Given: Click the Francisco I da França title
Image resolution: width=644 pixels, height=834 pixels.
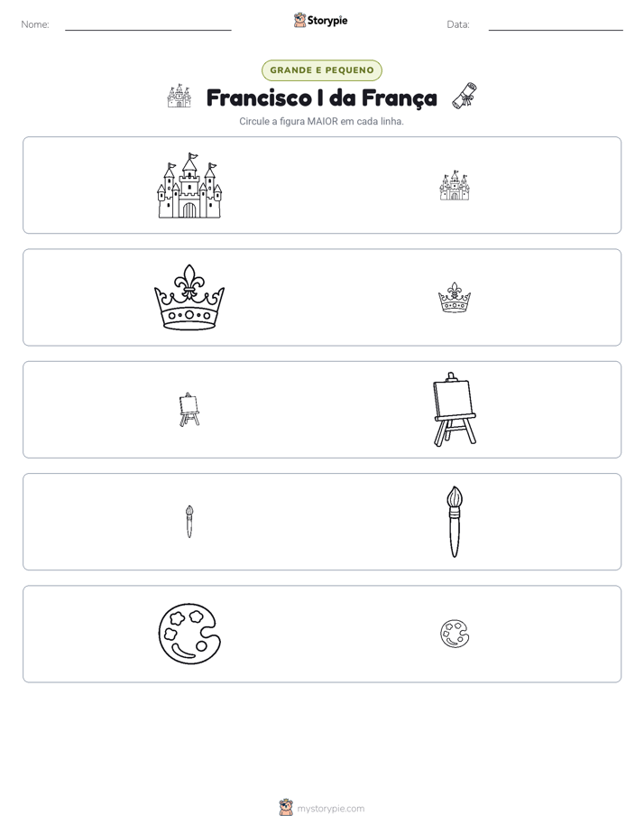Looking at the screenshot, I should (x=321, y=97).
